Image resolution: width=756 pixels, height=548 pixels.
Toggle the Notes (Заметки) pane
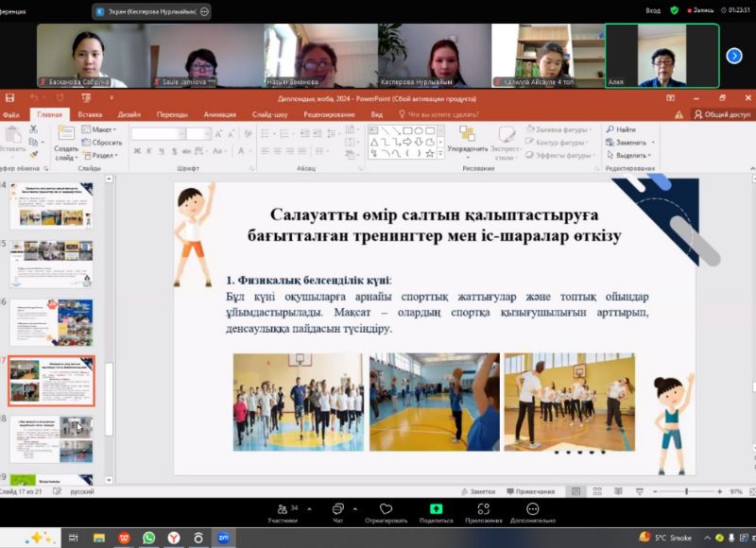point(478,491)
